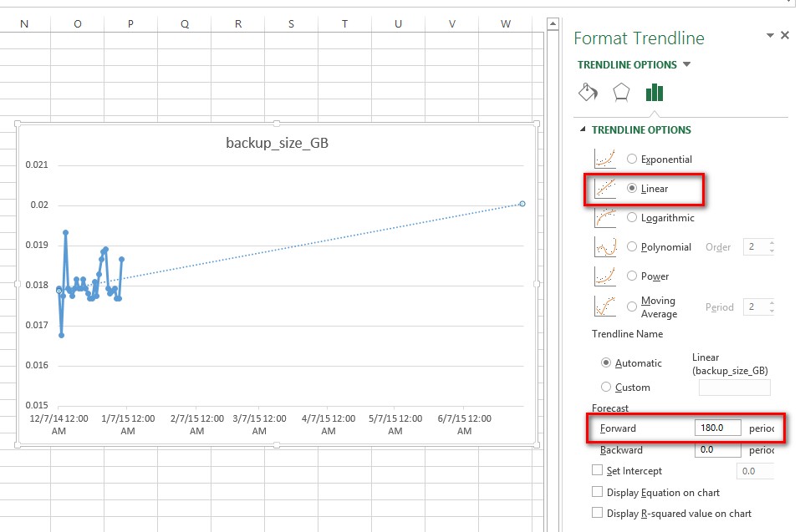Viewport: 800px width, 532px height.
Task: Click the trendline end point marker
Action: 522,203
